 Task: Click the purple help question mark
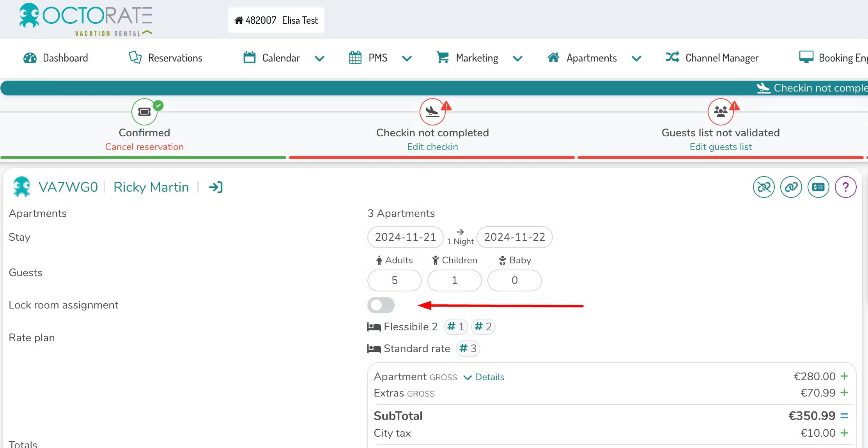coord(845,187)
